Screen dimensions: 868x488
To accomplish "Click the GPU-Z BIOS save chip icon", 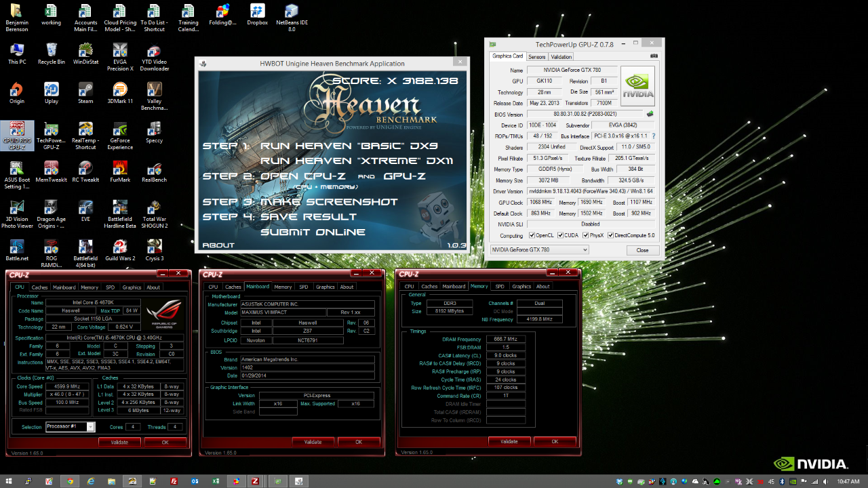I will [x=650, y=114].
